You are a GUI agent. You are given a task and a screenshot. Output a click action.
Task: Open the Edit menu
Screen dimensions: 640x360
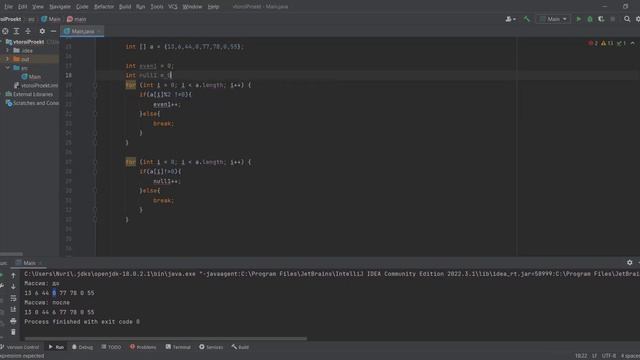pyautogui.click(x=22, y=7)
